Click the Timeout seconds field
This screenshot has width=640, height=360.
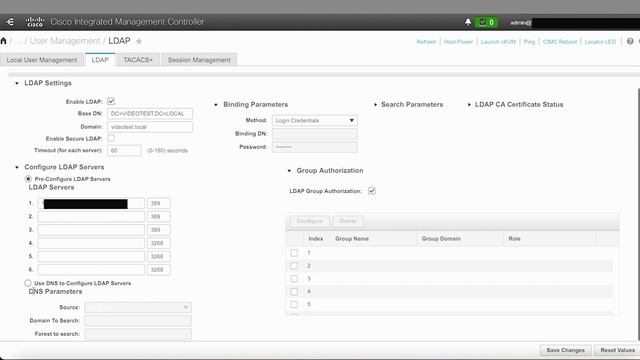click(x=124, y=151)
